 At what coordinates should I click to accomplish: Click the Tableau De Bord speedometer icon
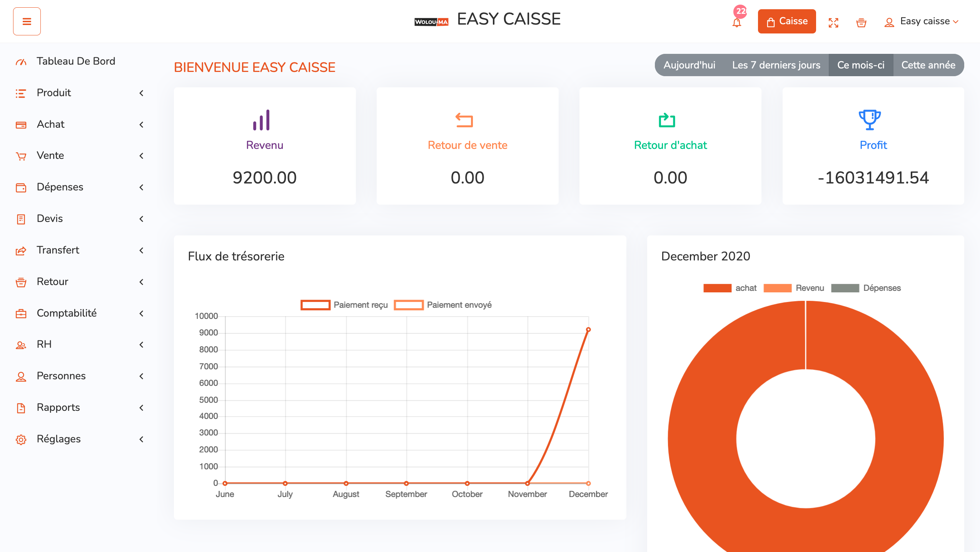coord(21,62)
